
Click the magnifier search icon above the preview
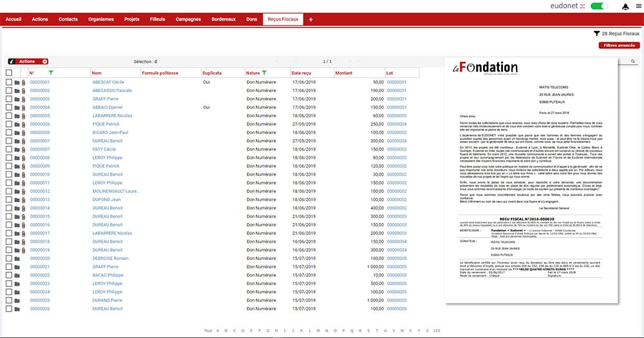633,61
